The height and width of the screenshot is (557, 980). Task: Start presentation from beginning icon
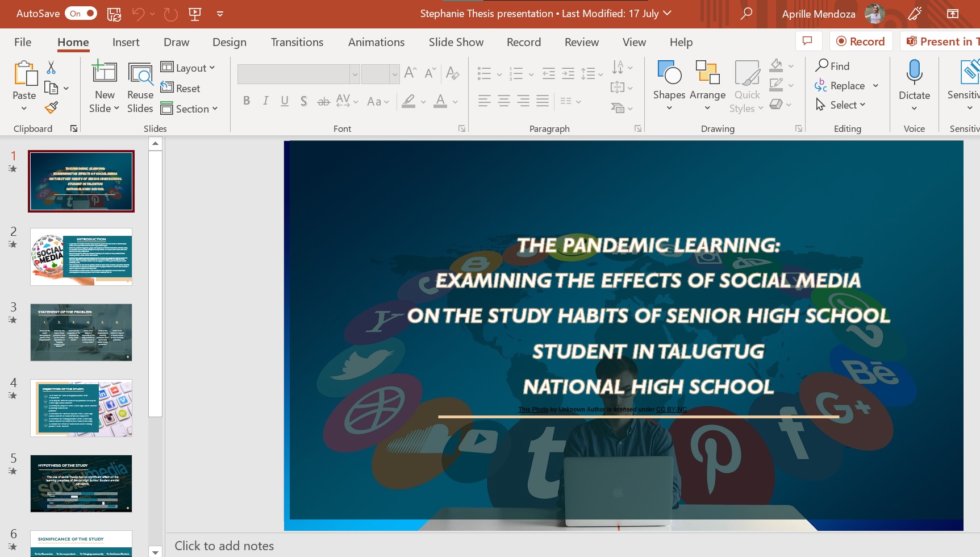(195, 14)
